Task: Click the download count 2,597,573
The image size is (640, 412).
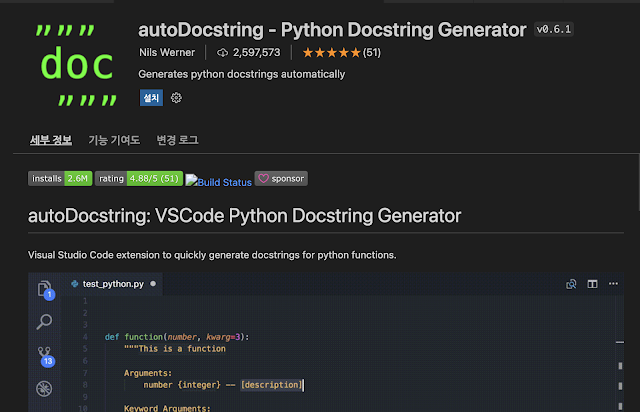Action: coord(256,52)
